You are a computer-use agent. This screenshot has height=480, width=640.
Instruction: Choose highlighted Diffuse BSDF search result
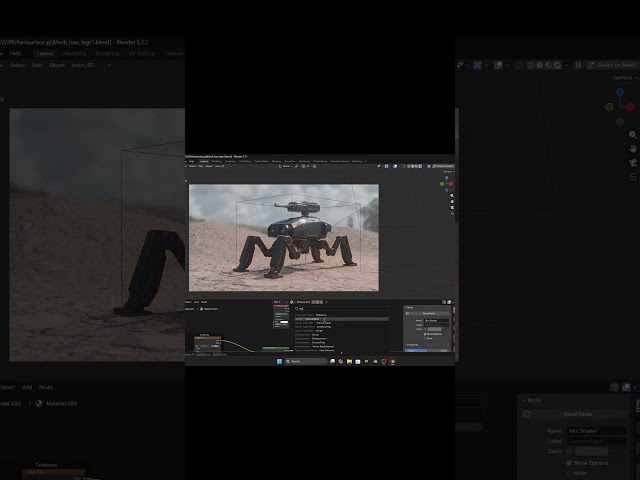tap(341, 319)
